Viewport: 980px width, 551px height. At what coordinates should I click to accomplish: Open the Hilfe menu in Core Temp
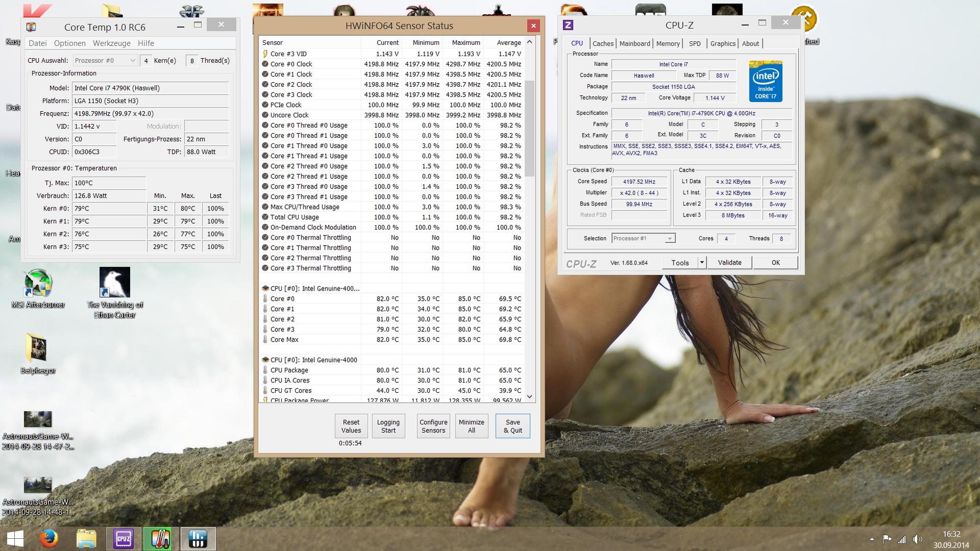pos(146,43)
